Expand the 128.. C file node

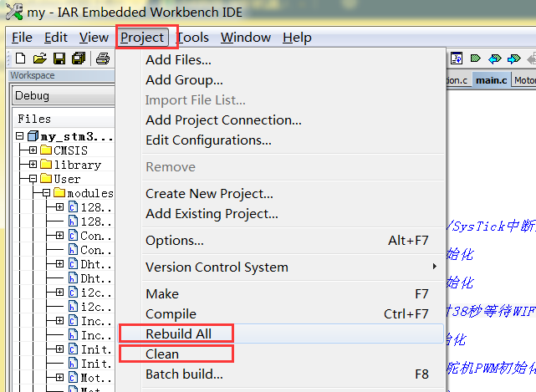pyautogui.click(x=60, y=207)
